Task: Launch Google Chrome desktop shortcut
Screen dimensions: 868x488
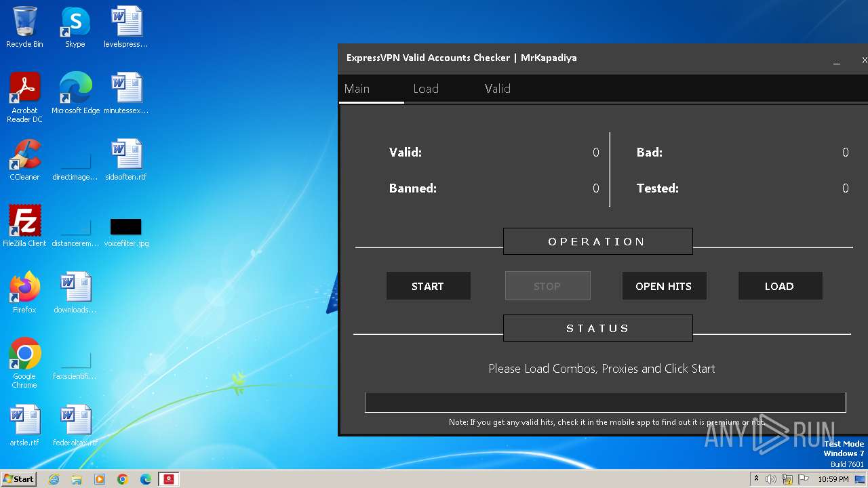Action: [24, 363]
